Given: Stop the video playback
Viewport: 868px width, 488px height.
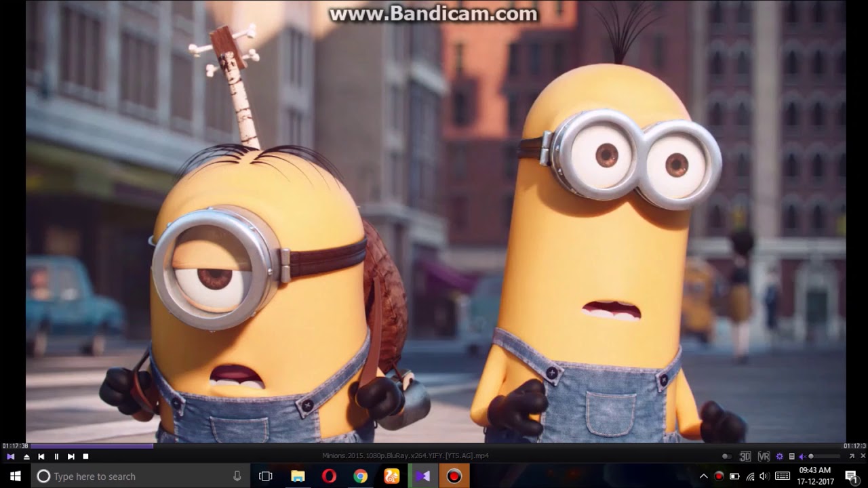Looking at the screenshot, I should click(85, 456).
